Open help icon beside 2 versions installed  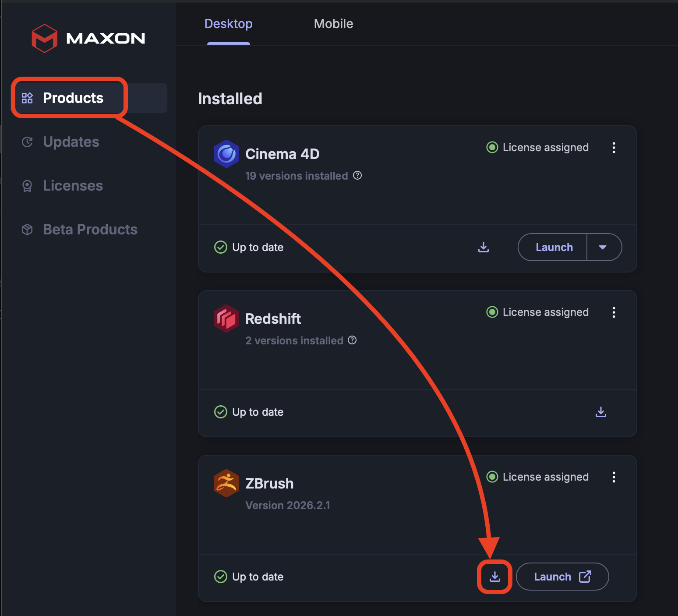(352, 340)
